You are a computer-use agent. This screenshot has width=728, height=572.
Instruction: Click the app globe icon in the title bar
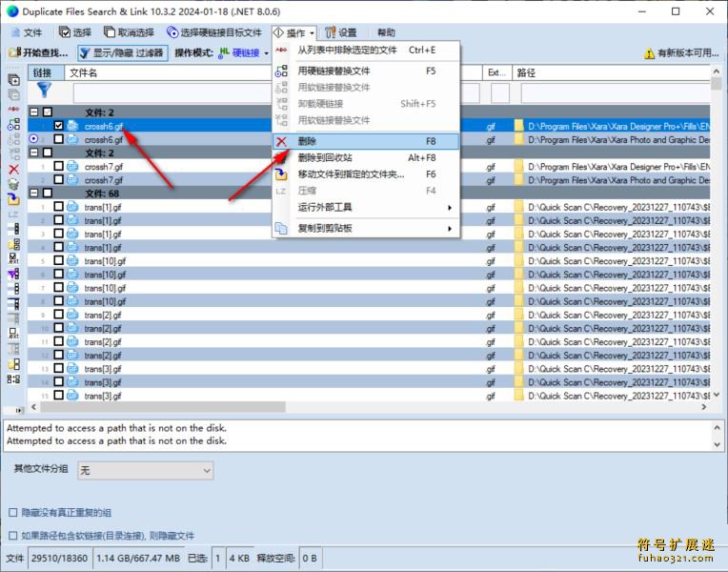point(12,11)
